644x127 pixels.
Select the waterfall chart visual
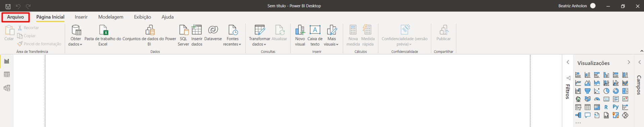[x=578, y=91]
